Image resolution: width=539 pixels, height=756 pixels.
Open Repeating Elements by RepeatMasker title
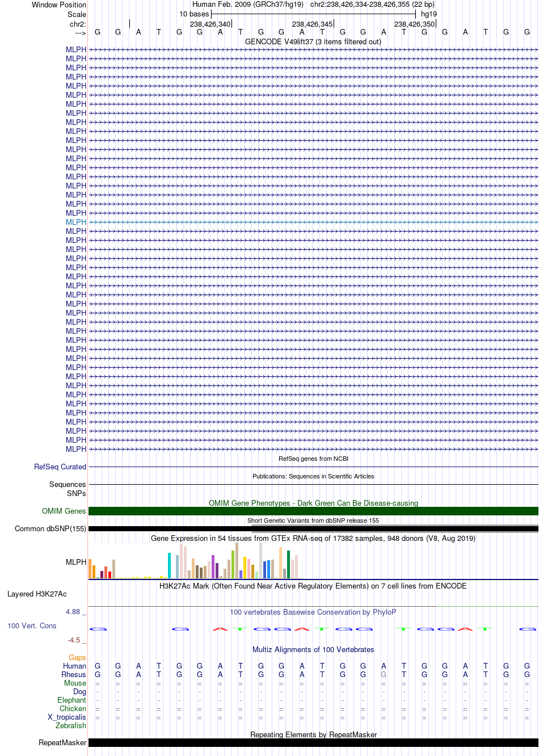[313, 734]
